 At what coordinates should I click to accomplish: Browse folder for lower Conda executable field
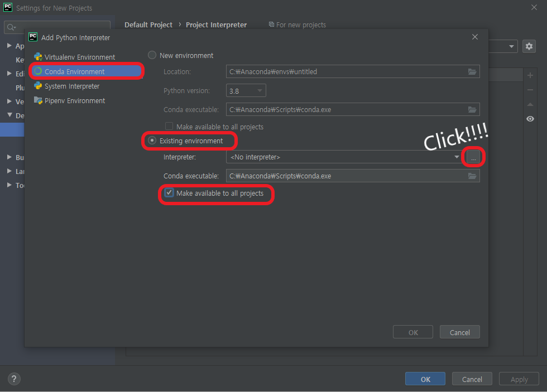tap(472, 176)
